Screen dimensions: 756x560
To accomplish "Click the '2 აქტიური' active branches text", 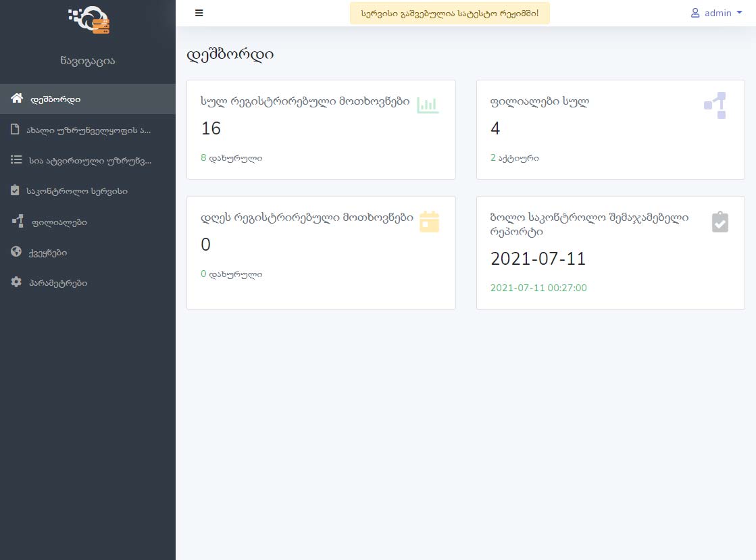I will pos(514,158).
